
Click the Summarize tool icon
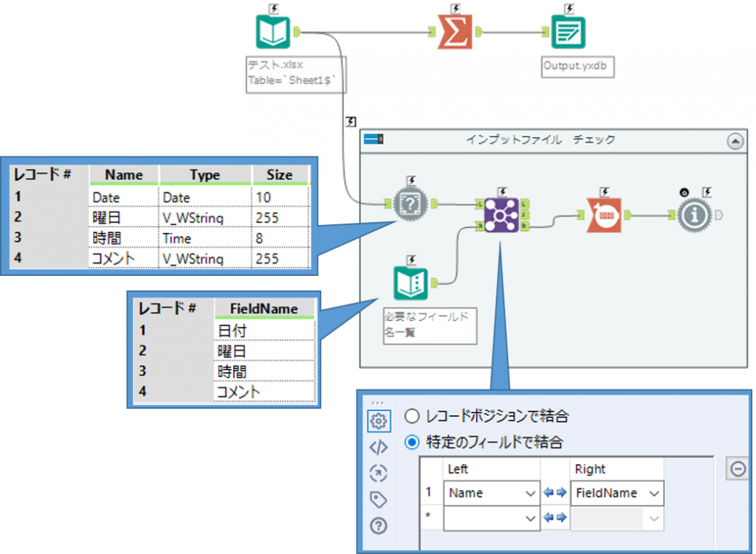(455, 32)
